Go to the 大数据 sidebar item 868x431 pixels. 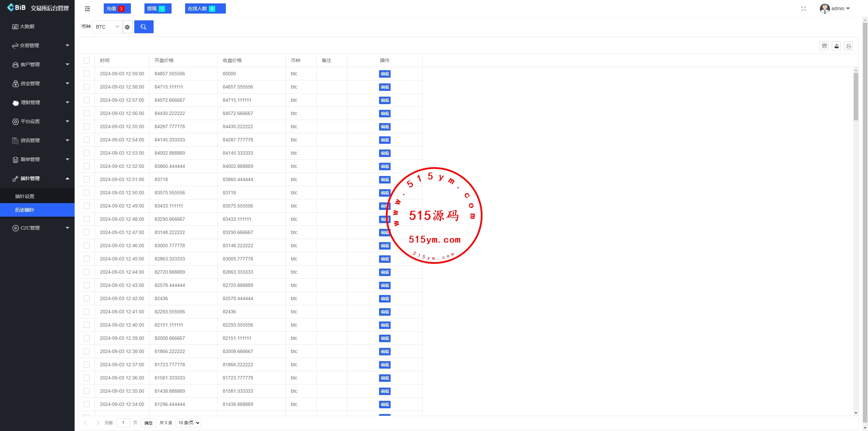[x=27, y=26]
